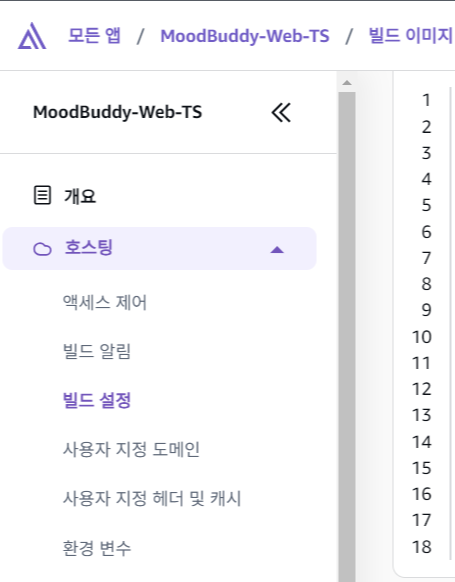
Task: Click line number 14 in editor
Action: (x=422, y=442)
